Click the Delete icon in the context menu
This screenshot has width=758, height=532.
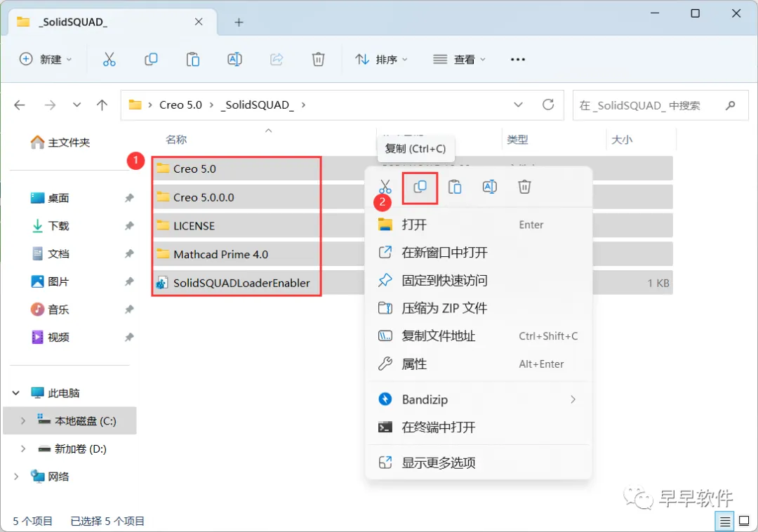point(524,187)
